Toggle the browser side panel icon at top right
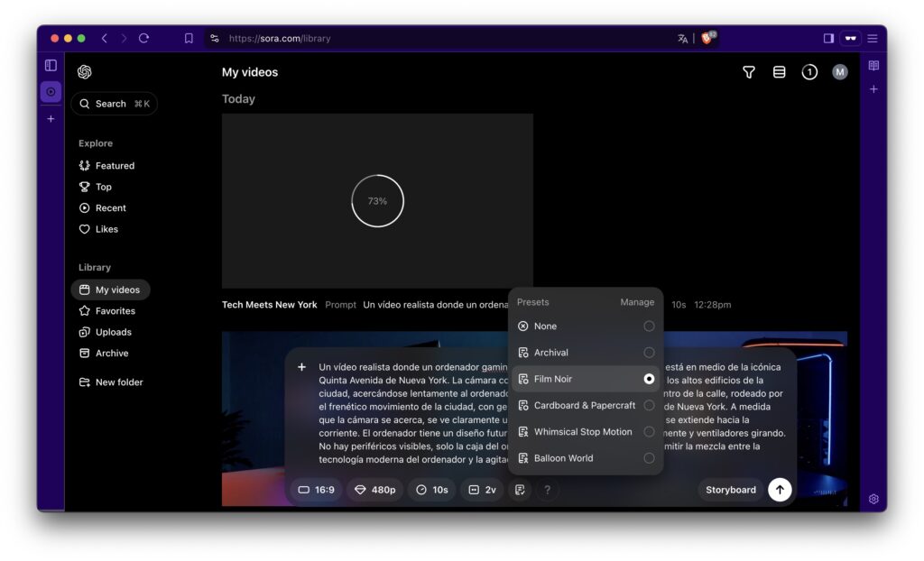This screenshot has width=924, height=561. click(x=828, y=38)
